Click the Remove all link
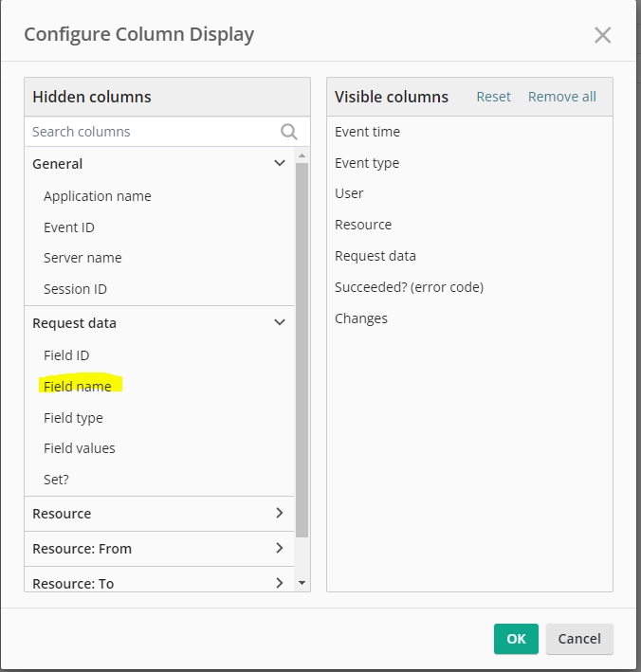Image resolution: width=641 pixels, height=672 pixels. (x=561, y=97)
